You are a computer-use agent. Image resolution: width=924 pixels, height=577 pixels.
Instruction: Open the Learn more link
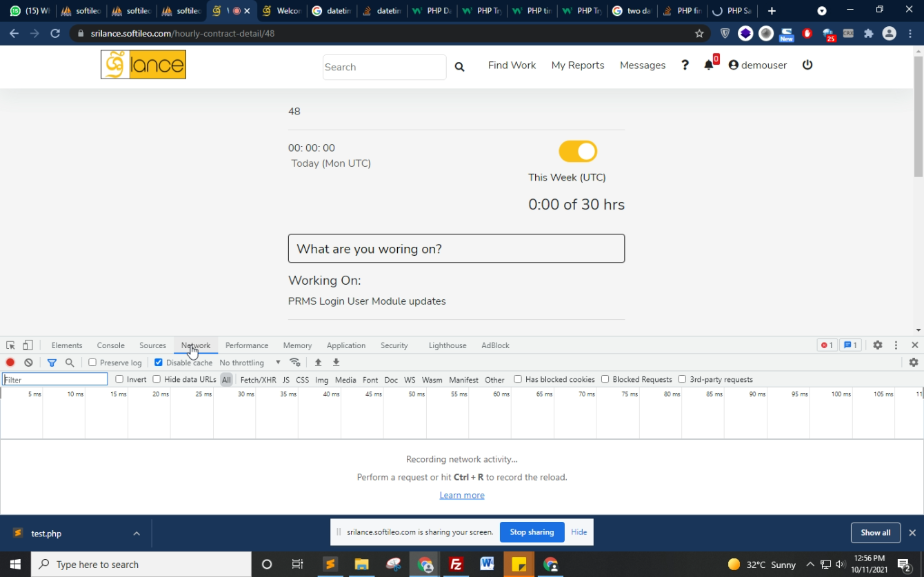pyautogui.click(x=462, y=495)
